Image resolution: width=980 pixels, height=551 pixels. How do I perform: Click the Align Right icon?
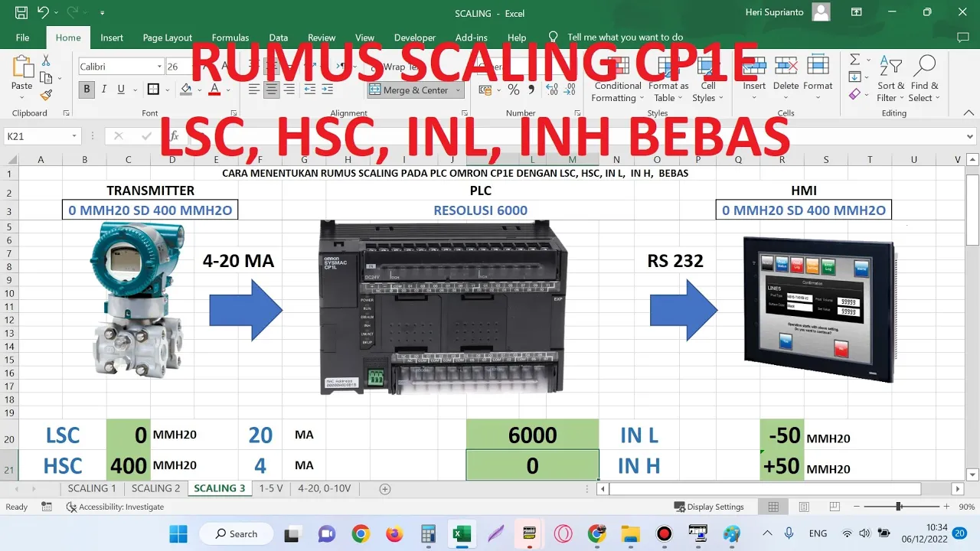289,90
